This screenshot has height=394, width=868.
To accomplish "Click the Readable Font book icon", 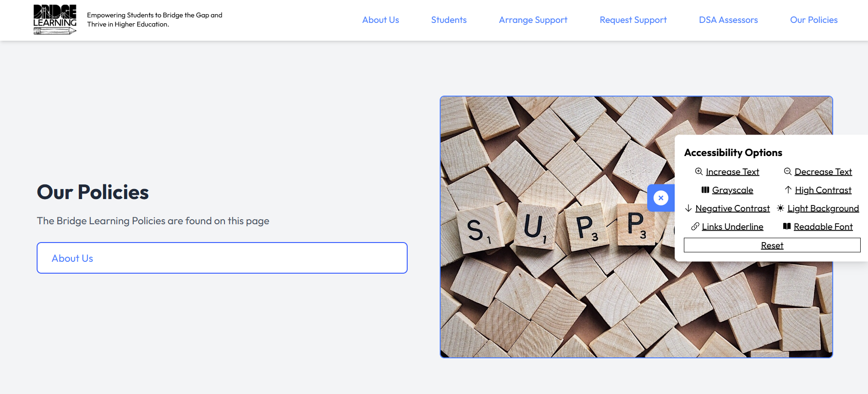I will (786, 226).
